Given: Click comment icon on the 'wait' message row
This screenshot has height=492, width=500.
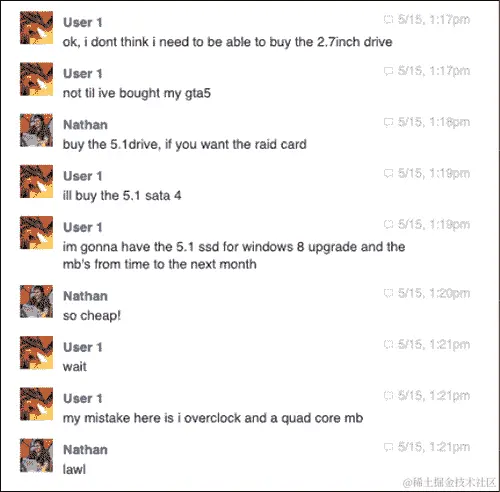Looking at the screenshot, I should coord(388,344).
